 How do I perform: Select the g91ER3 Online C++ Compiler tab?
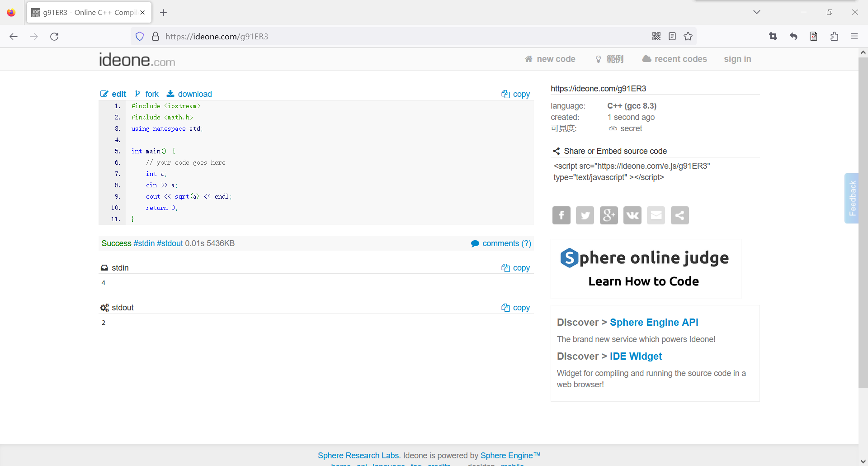tap(89, 13)
